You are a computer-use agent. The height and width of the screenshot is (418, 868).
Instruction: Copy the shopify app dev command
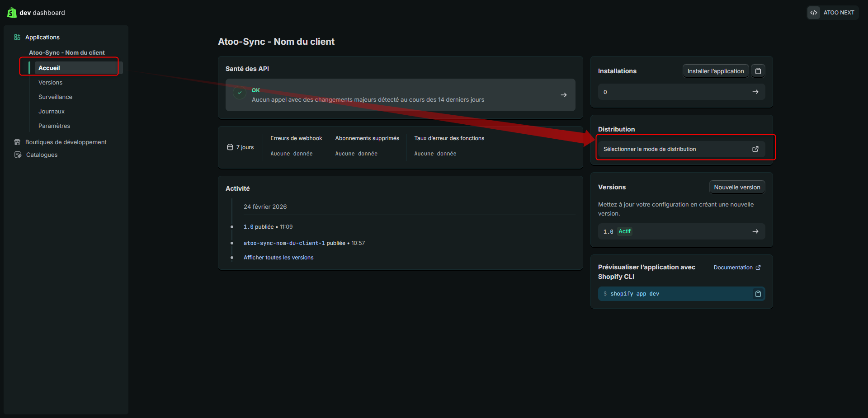pos(758,294)
